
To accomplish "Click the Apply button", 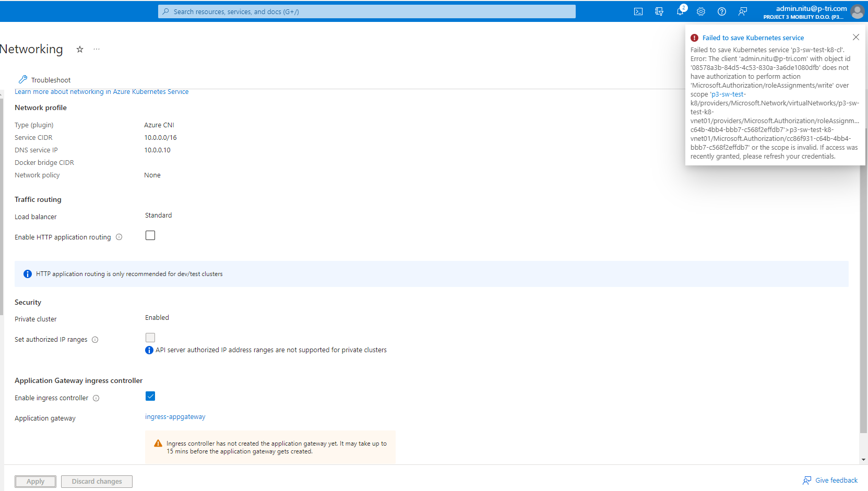I will pos(35,482).
